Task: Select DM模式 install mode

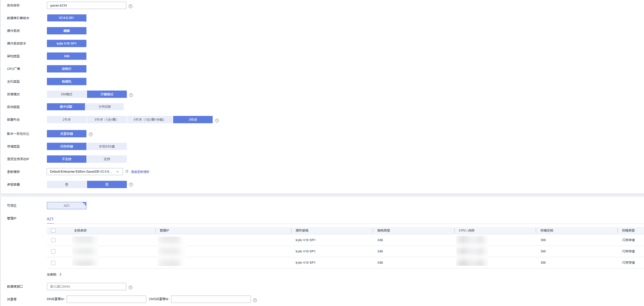Action: click(x=67, y=94)
